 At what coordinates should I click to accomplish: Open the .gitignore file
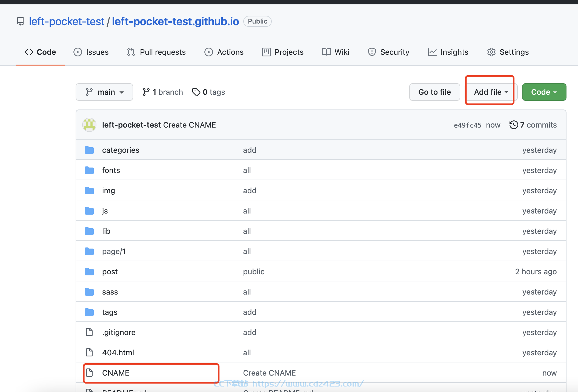click(119, 332)
